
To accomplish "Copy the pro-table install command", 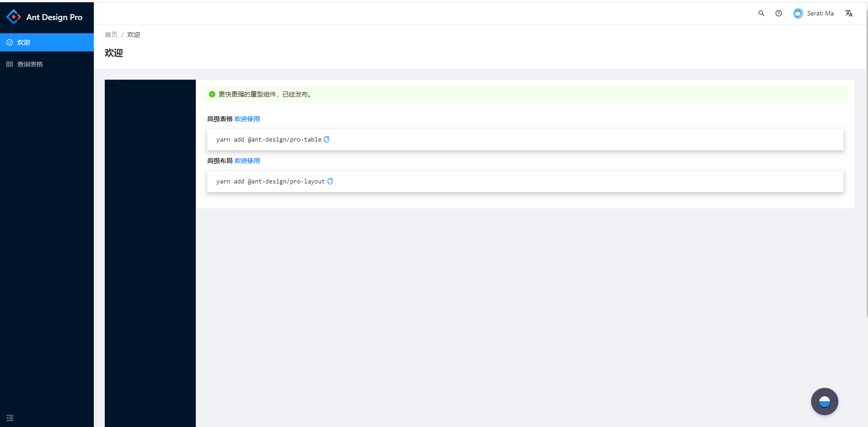I will tap(327, 139).
